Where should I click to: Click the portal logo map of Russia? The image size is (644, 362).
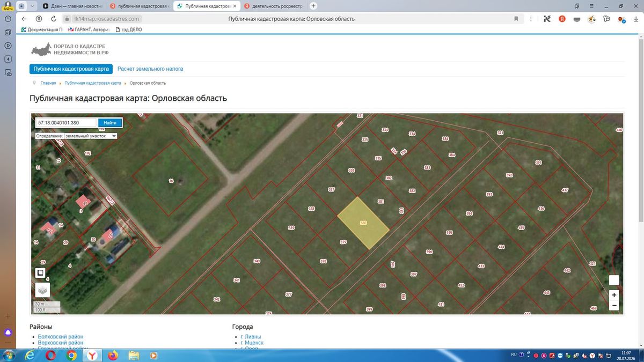41,49
